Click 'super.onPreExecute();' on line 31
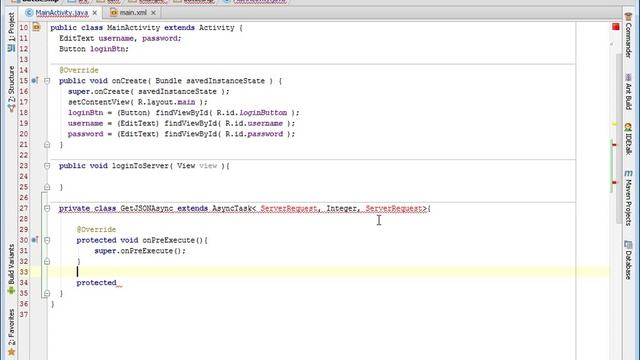This screenshot has width=640, height=360. (x=140, y=251)
